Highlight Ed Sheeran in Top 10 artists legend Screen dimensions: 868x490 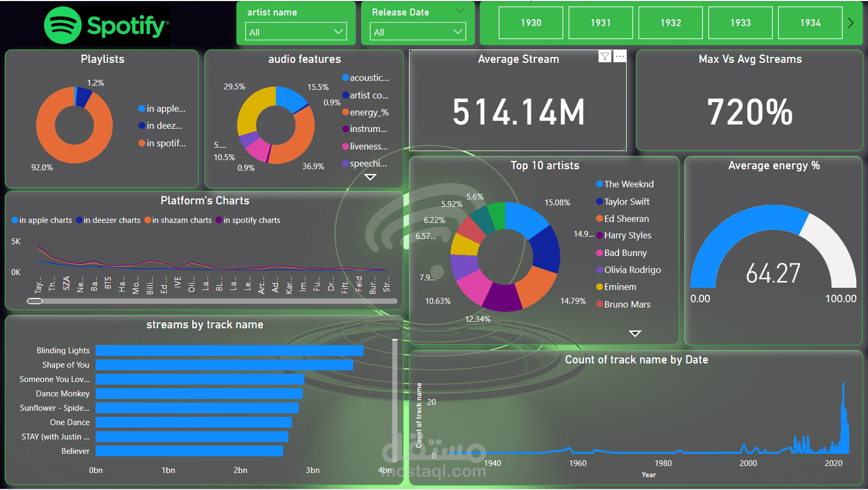(x=623, y=219)
